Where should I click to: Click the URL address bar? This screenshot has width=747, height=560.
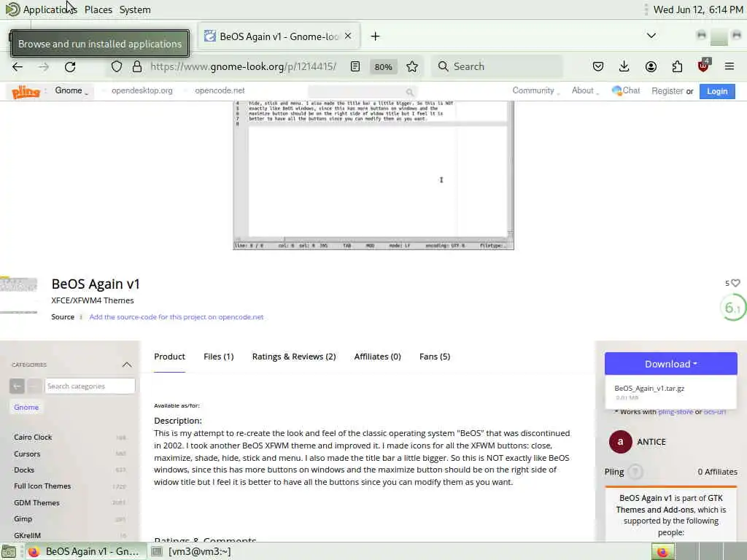pos(243,66)
